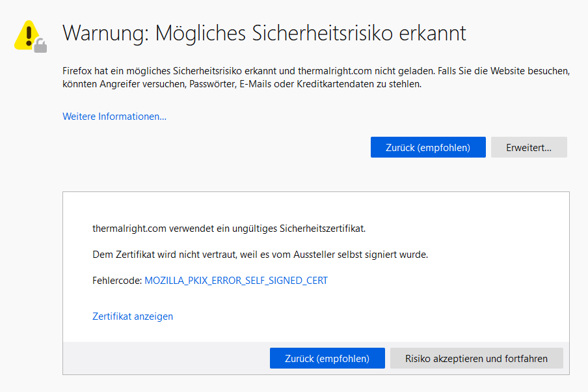Click the sentence about the self-signed Aussteller
This screenshot has height=392, width=588.
(260, 255)
